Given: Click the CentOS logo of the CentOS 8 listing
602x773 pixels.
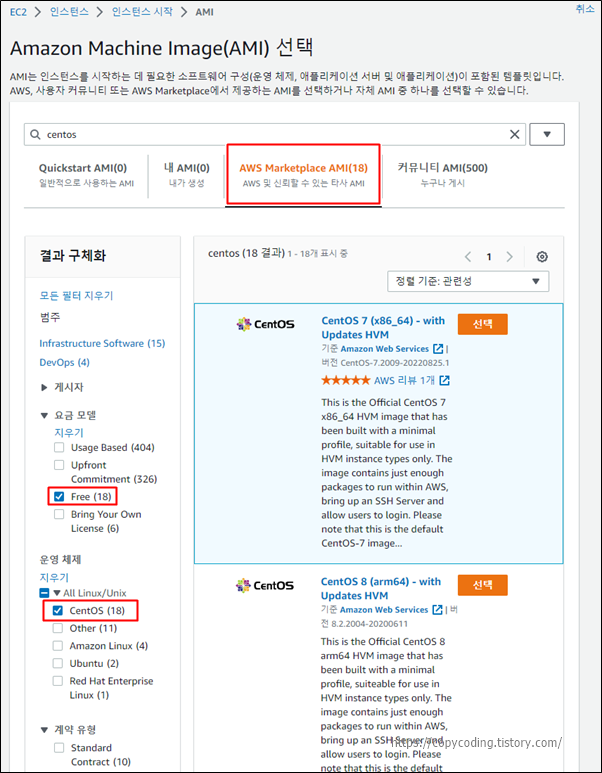Looking at the screenshot, I should pyautogui.click(x=265, y=585).
